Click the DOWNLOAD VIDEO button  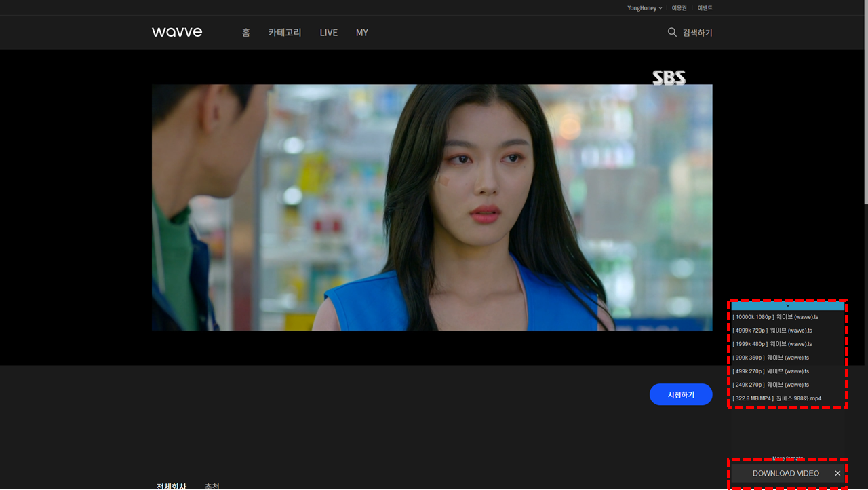pyautogui.click(x=785, y=474)
